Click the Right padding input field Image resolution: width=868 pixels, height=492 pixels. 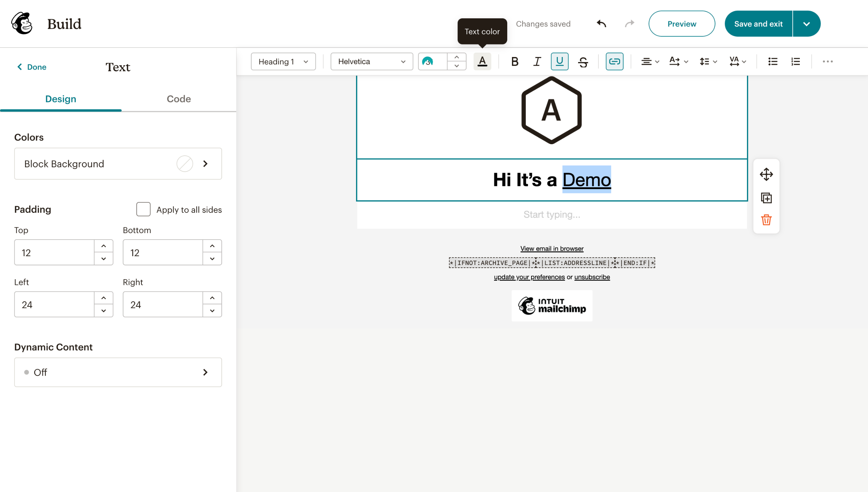pos(163,304)
